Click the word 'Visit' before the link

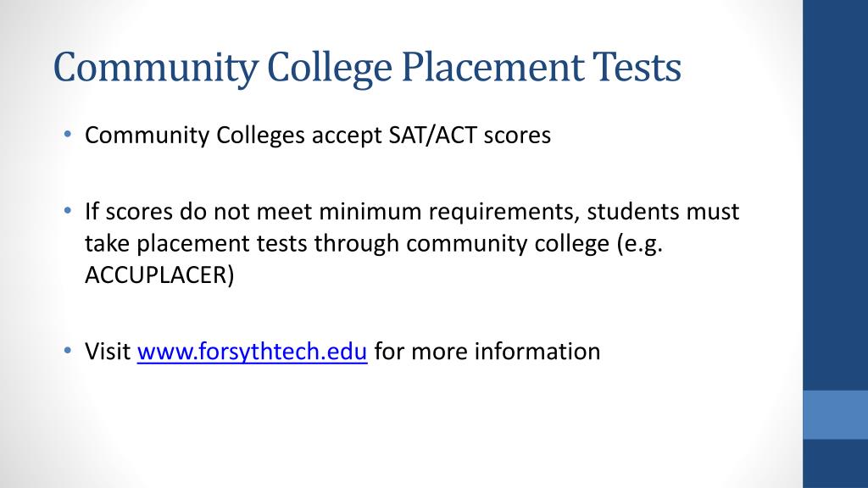pos(108,352)
